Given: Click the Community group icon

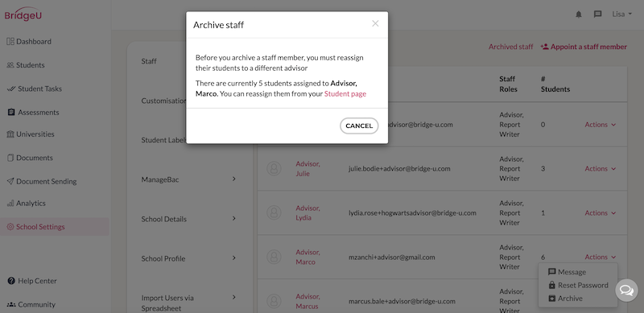Looking at the screenshot, I should pos(11,304).
